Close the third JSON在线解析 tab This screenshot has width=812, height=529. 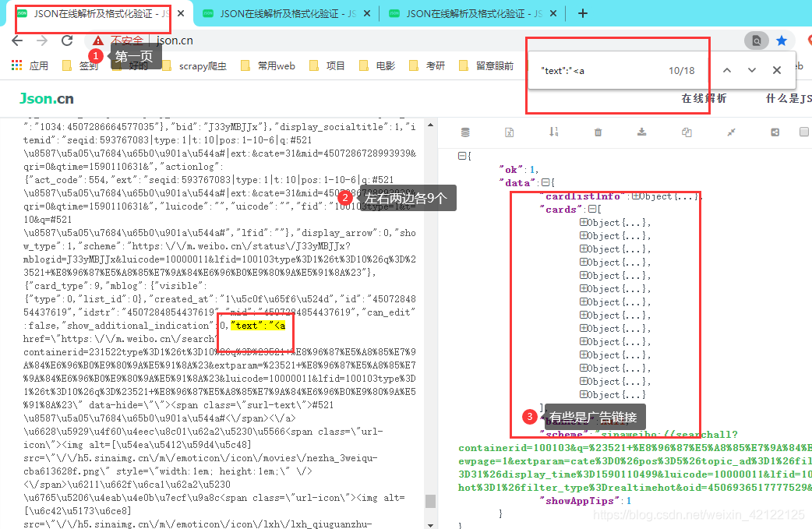pos(553,13)
